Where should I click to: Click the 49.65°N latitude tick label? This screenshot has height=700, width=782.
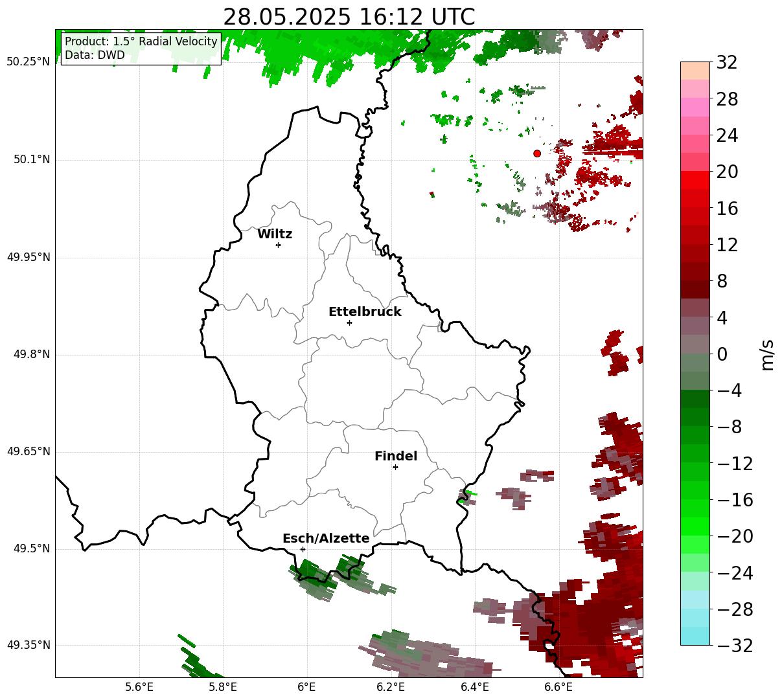[28, 451]
